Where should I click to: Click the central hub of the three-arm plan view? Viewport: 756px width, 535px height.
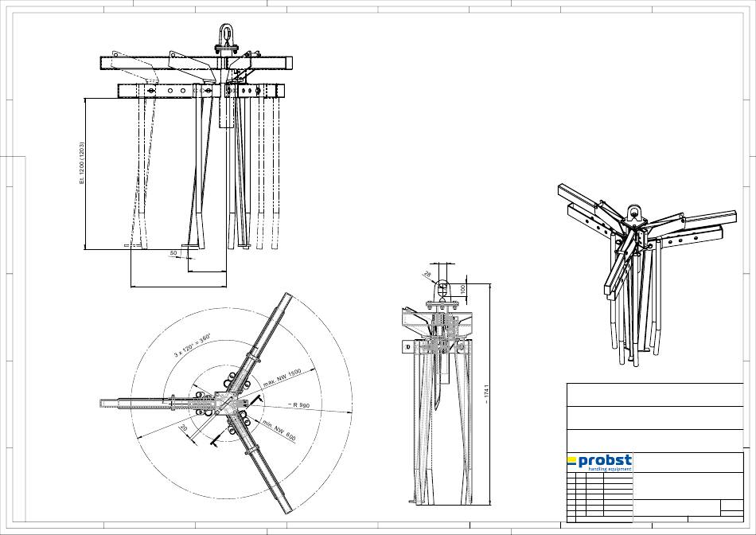coord(225,402)
